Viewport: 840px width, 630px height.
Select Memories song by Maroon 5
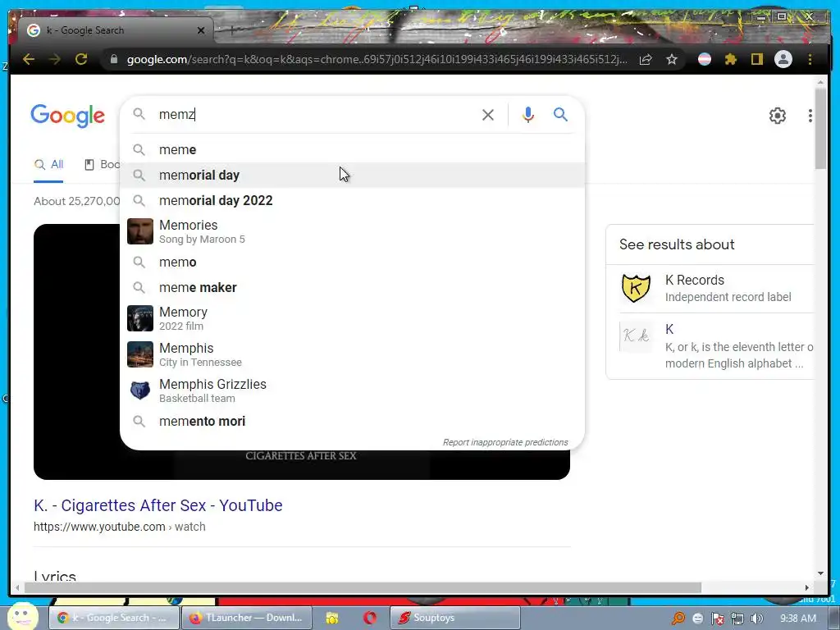tap(353, 231)
